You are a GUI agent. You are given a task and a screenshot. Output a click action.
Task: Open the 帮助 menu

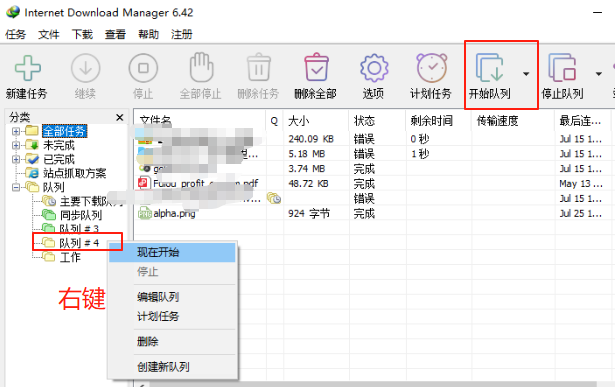[148, 35]
